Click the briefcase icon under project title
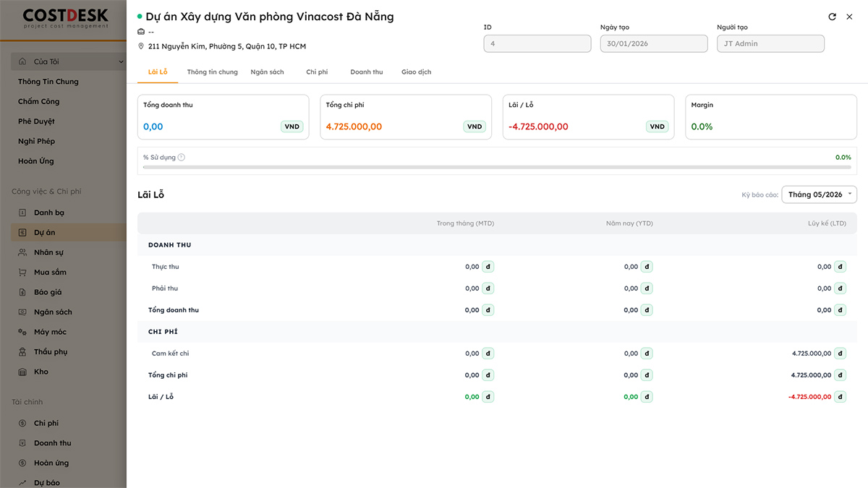This screenshot has height=488, width=868. click(x=141, y=32)
